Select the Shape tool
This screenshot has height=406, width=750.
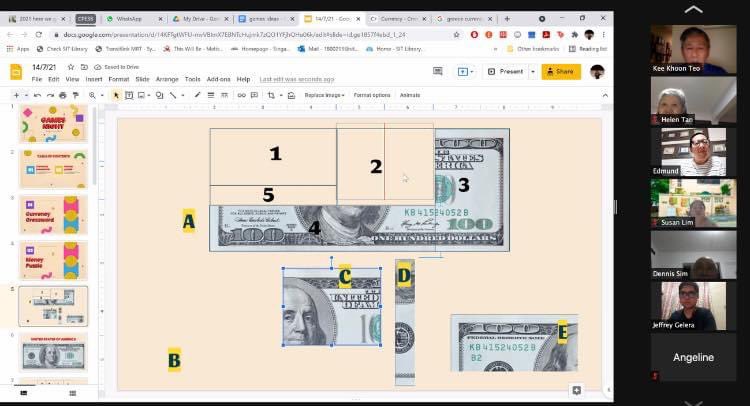(160, 95)
